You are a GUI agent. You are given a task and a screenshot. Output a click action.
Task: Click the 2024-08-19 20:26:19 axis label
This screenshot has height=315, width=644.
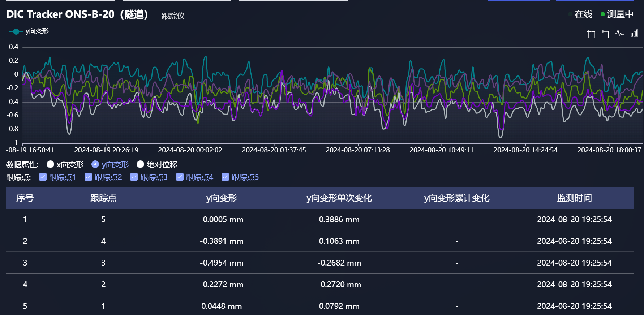[106, 150]
